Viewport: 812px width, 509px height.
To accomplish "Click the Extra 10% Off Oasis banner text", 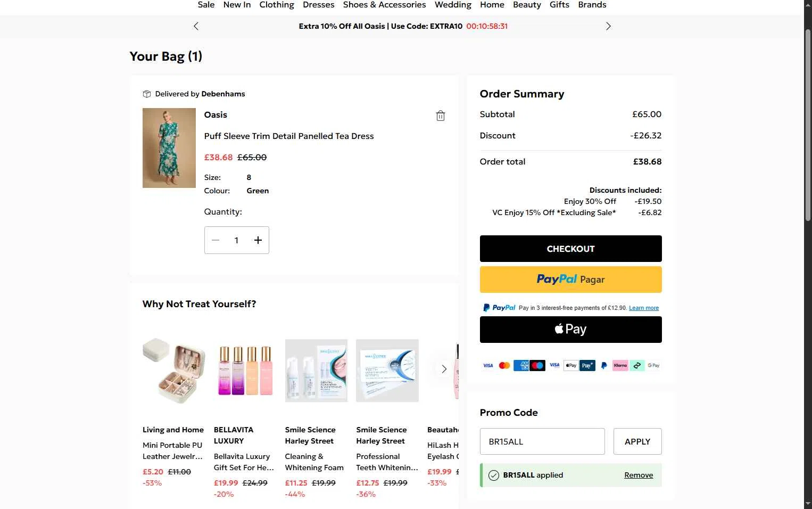I will coord(380,26).
